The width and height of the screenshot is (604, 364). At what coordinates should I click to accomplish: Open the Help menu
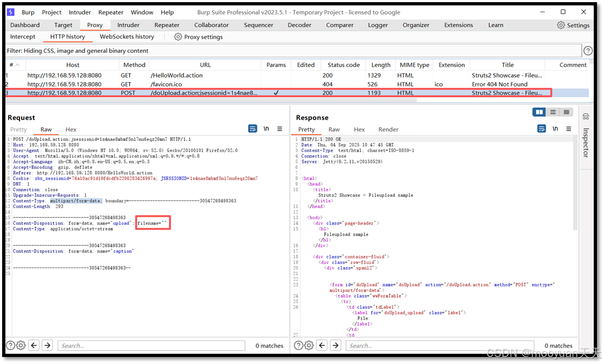(x=167, y=12)
